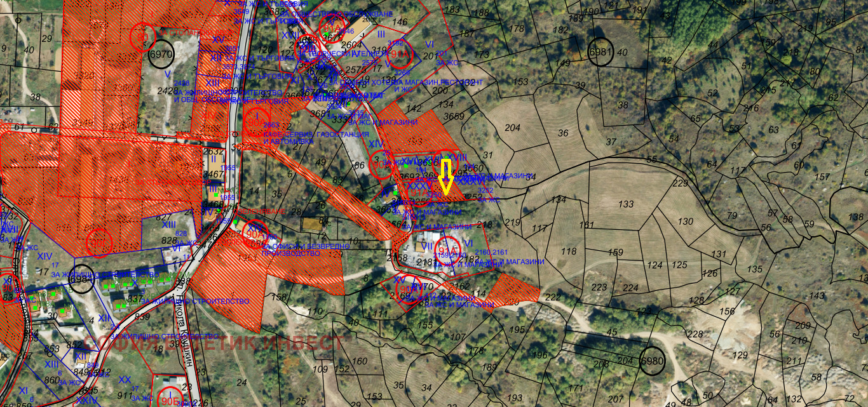Click red circle 90А above КАФЕ-СЕРВИЗ label
The image size is (868, 407).
(x=257, y=124)
